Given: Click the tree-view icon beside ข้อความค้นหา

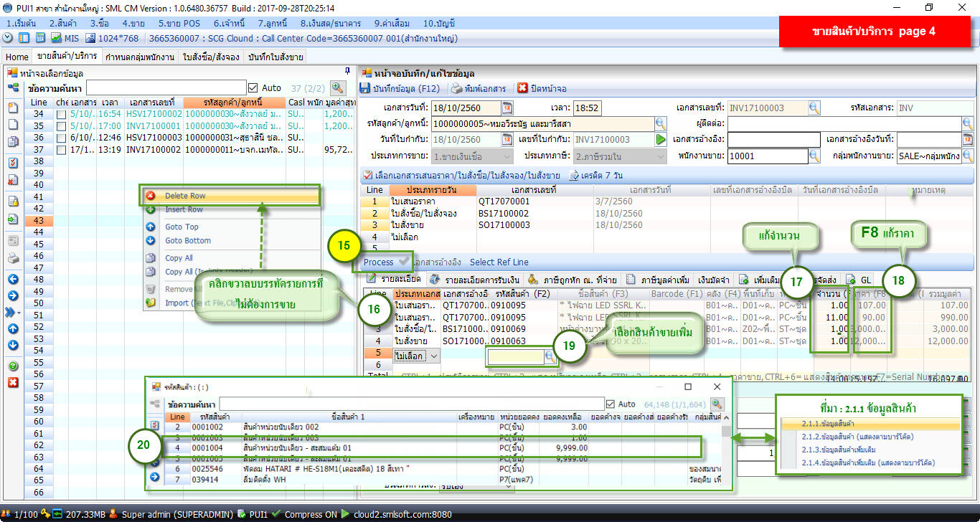Looking at the screenshot, I should pyautogui.click(x=13, y=88).
